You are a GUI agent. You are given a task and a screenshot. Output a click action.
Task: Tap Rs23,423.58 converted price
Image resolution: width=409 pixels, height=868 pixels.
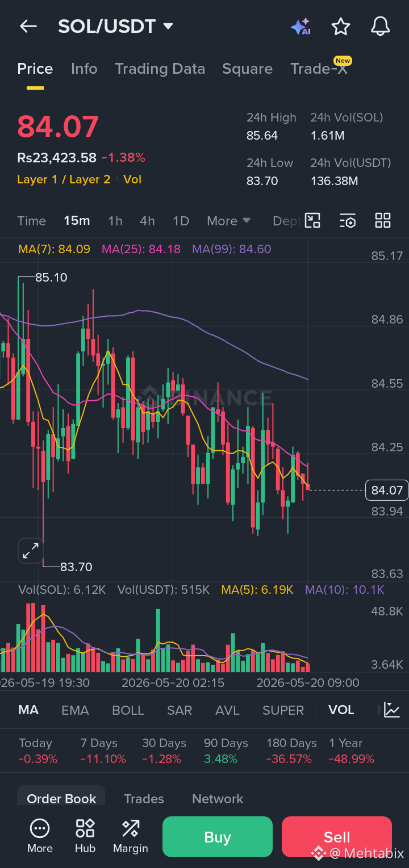coord(57,158)
